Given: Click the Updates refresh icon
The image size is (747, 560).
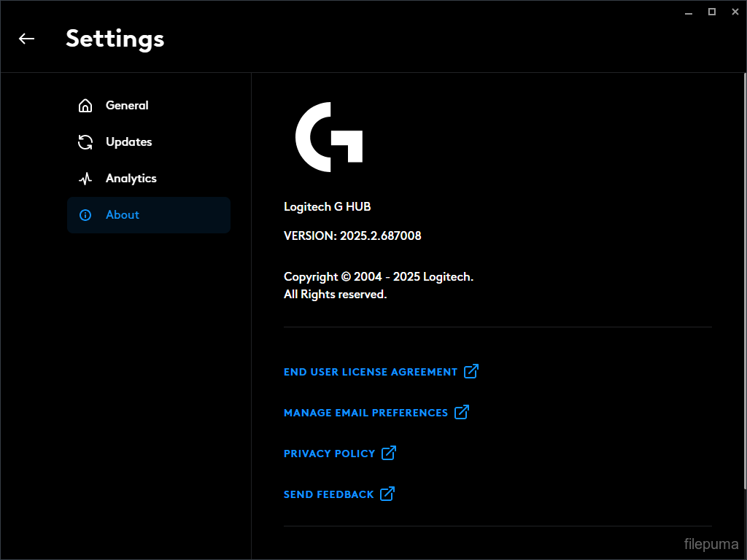Looking at the screenshot, I should (85, 141).
